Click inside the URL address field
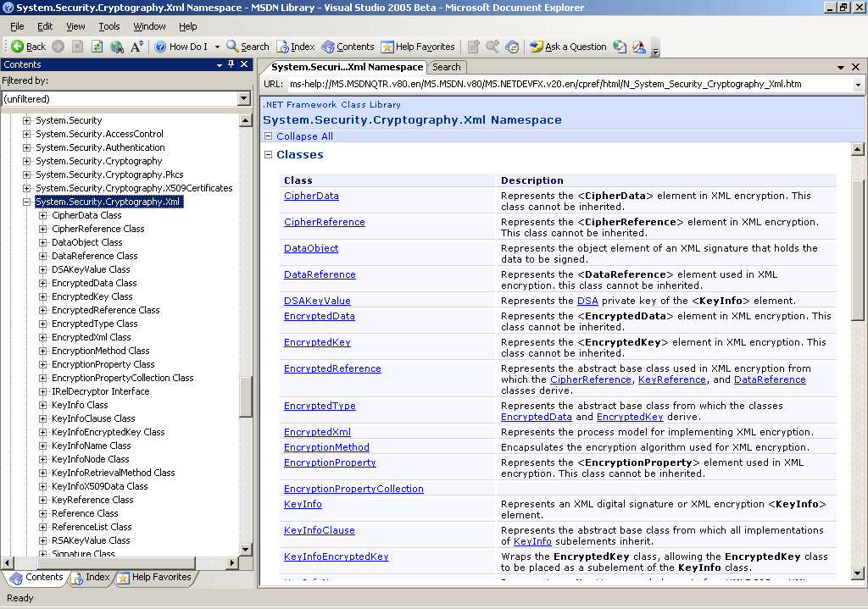868x609 pixels. [570, 84]
